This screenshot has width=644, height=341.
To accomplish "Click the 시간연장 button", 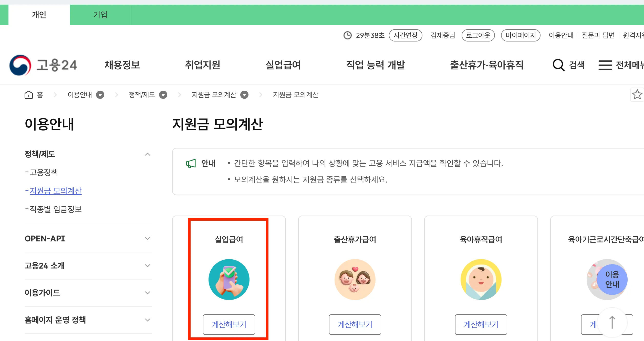I will [x=406, y=35].
